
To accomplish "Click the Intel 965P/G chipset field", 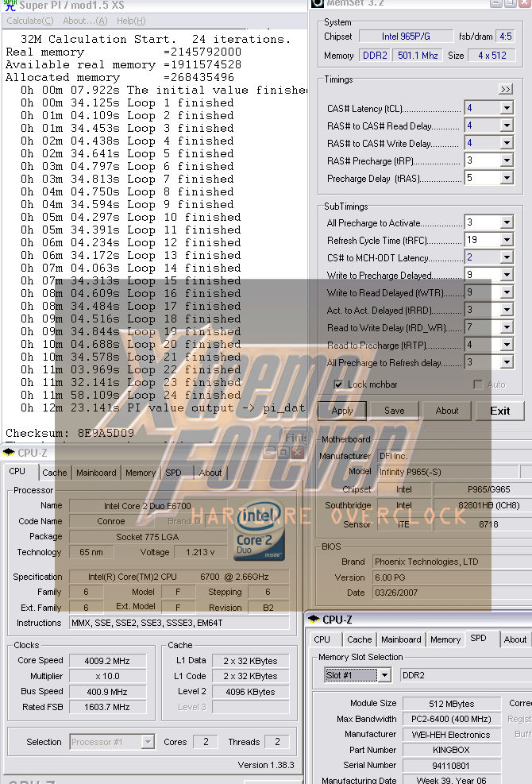I will click(406, 36).
